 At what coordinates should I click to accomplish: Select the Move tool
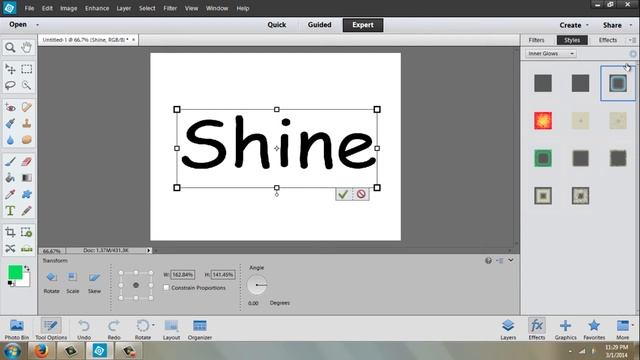10,69
